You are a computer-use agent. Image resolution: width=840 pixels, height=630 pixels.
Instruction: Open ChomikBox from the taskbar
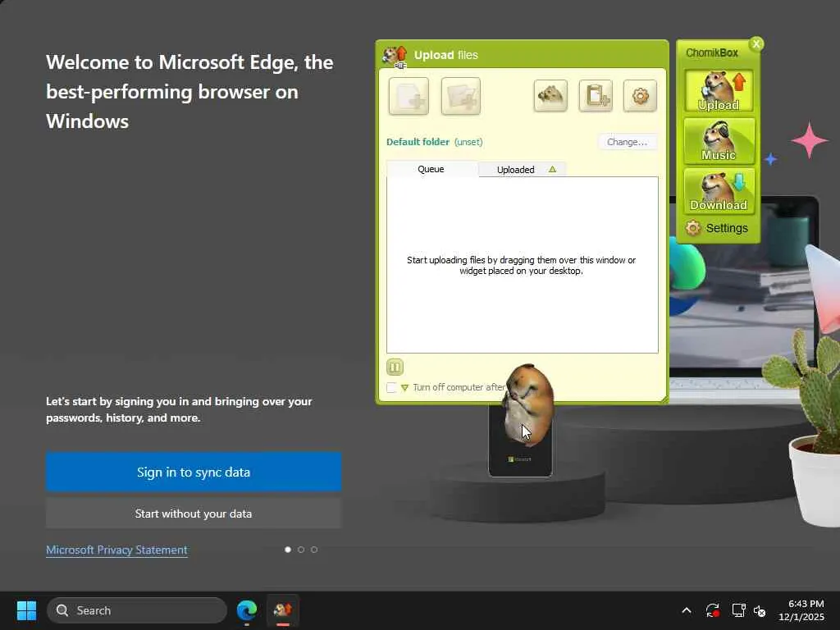[x=283, y=610]
